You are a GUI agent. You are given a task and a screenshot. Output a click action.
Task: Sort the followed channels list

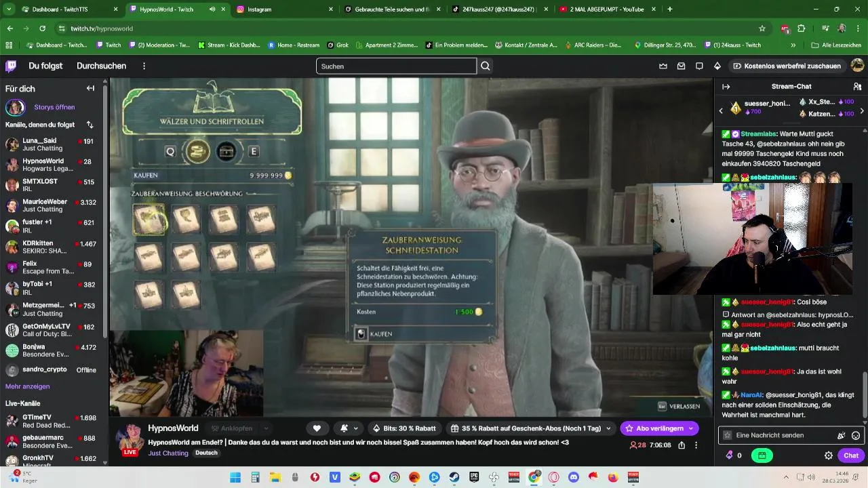click(90, 125)
